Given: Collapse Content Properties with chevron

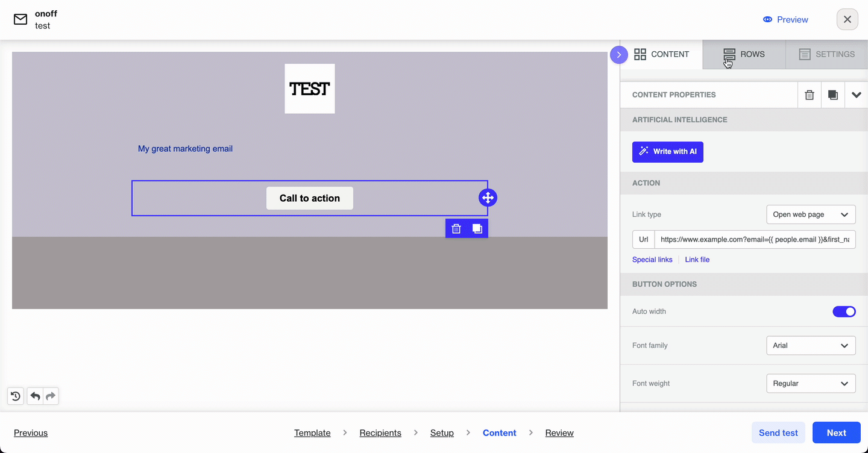Looking at the screenshot, I should click(x=856, y=95).
